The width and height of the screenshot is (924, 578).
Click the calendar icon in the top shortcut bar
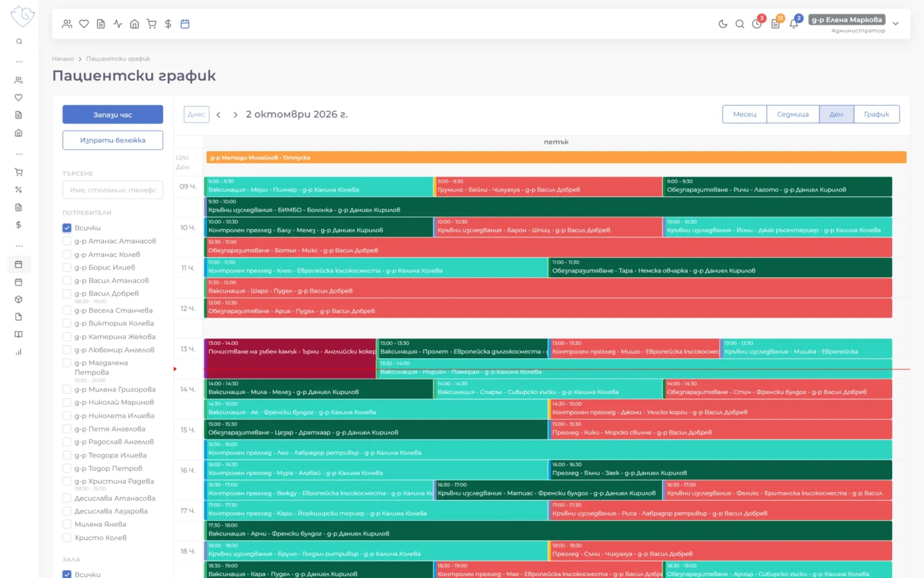(185, 24)
